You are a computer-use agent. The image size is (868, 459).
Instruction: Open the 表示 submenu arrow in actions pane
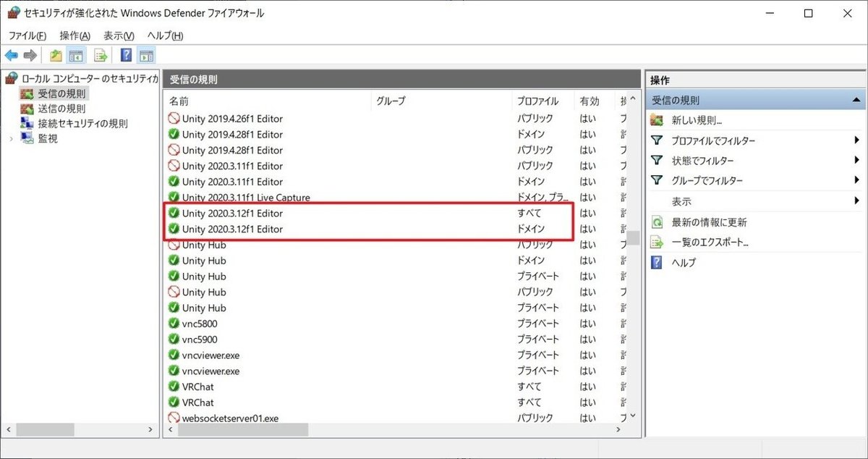[x=856, y=201]
